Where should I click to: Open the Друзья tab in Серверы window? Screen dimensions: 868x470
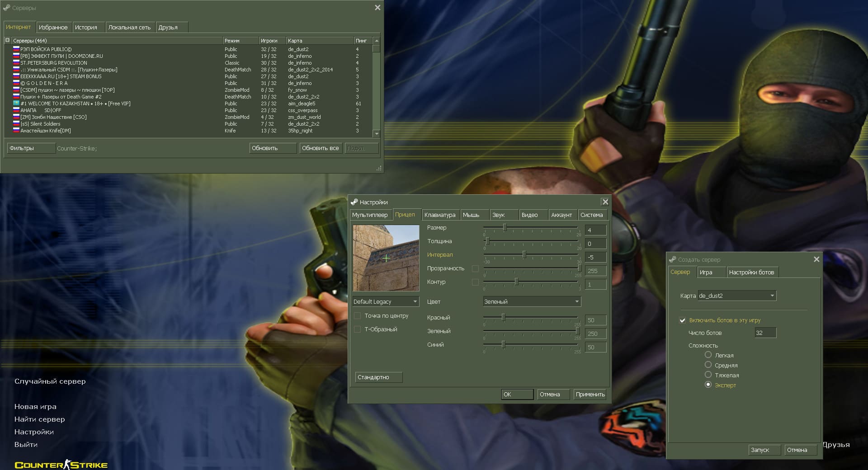click(x=171, y=28)
